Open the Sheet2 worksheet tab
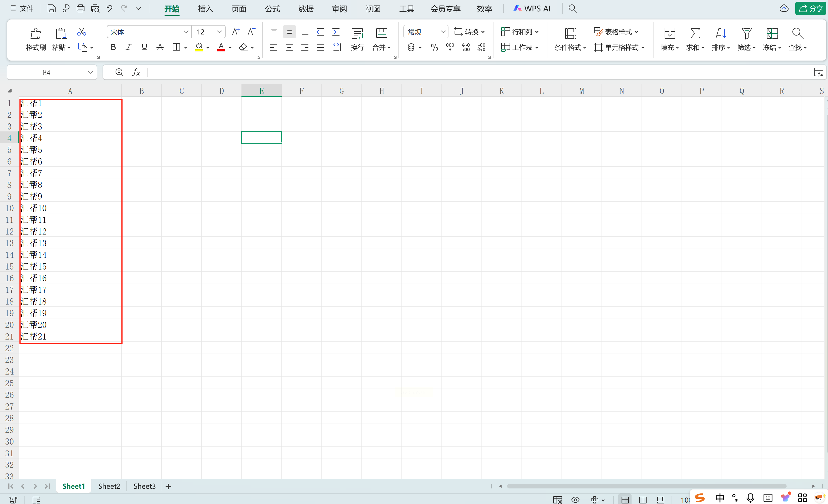Viewport: 828px width, 504px height. tap(109, 486)
